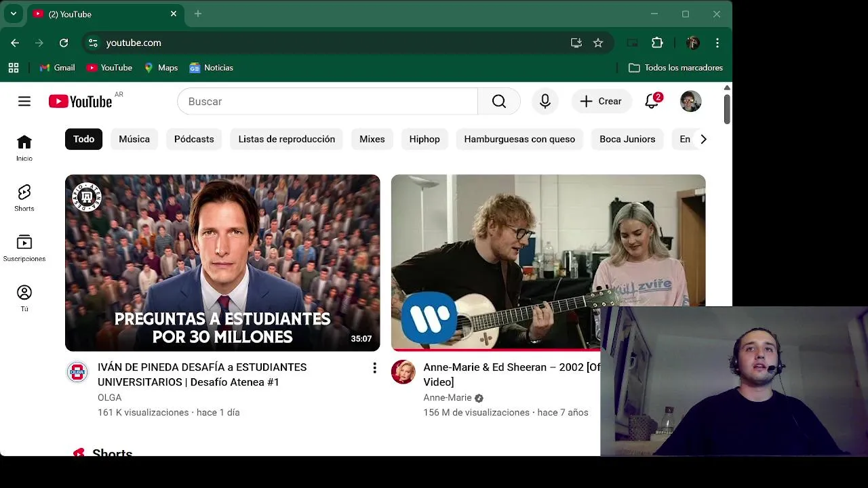This screenshot has height=488, width=868.
Task: Select the Todo chip
Action: point(83,139)
